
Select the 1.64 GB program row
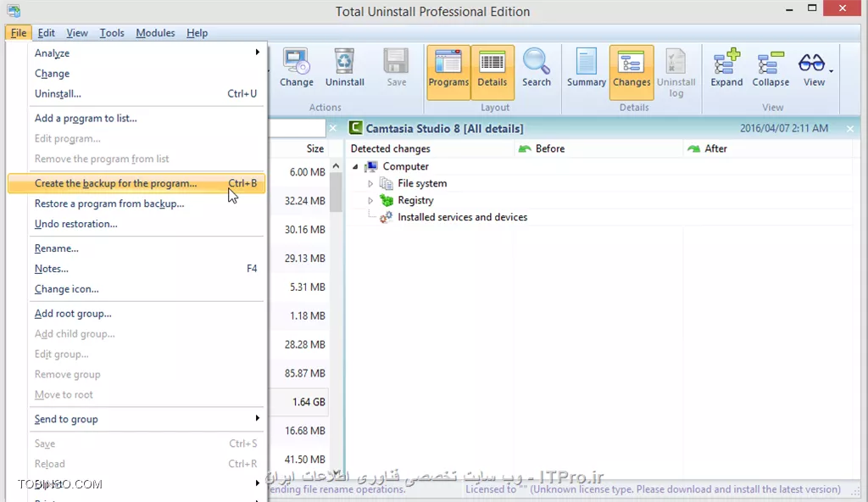299,402
